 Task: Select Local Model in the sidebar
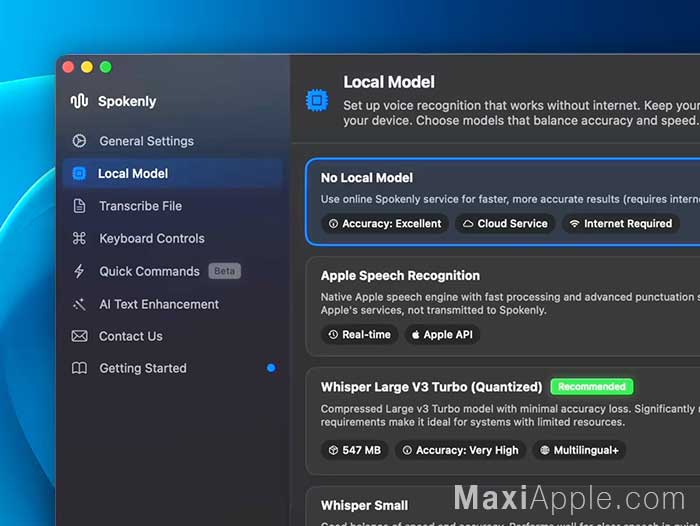tap(173, 173)
